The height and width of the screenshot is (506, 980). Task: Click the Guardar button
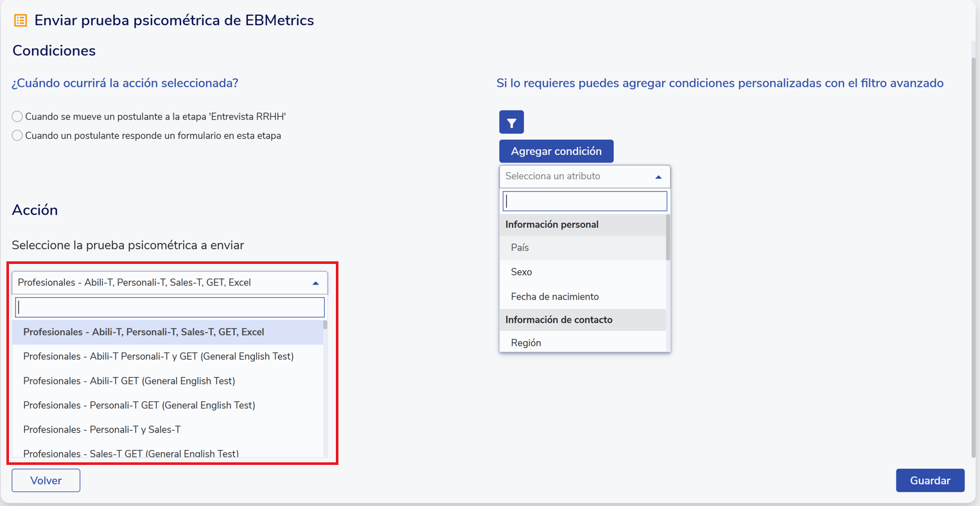[930, 480]
